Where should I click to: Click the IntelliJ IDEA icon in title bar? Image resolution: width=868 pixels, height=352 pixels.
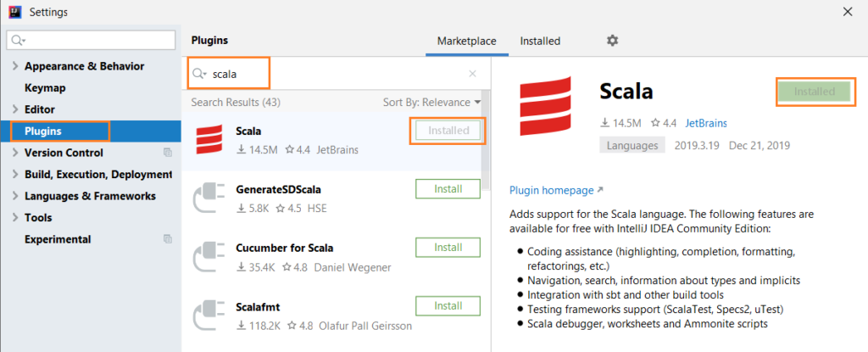point(15,12)
